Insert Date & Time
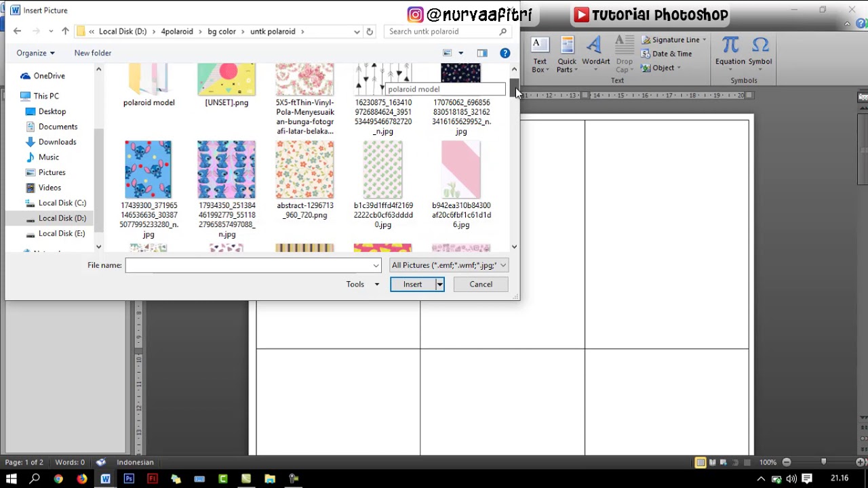868x488 pixels. tap(667, 54)
